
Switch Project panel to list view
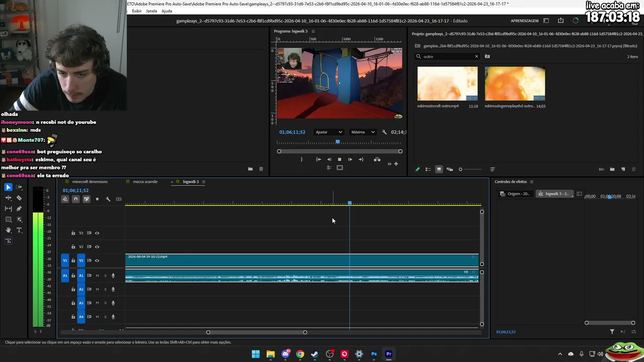click(x=428, y=169)
